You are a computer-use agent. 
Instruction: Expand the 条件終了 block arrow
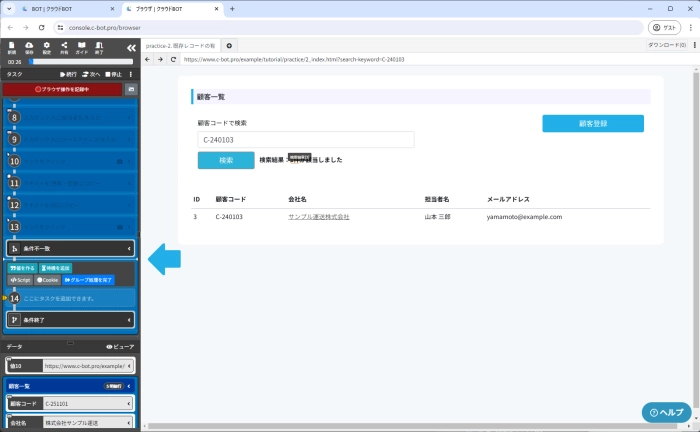coord(129,320)
